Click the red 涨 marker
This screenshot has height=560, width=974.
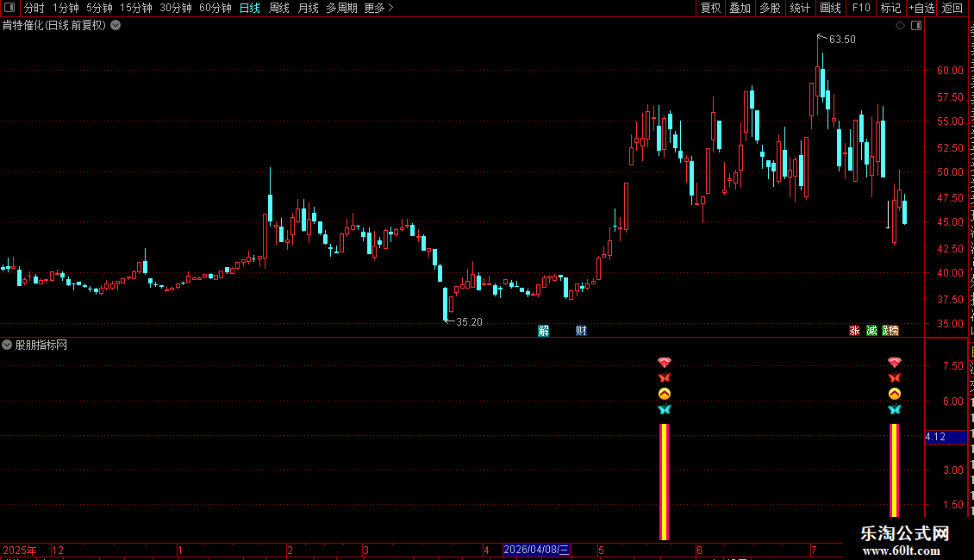point(855,330)
